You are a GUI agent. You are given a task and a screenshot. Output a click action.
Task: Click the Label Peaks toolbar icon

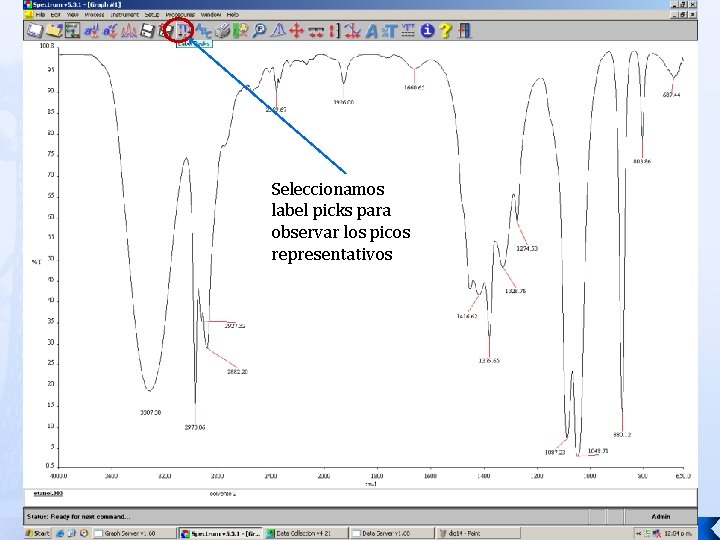[x=184, y=31]
